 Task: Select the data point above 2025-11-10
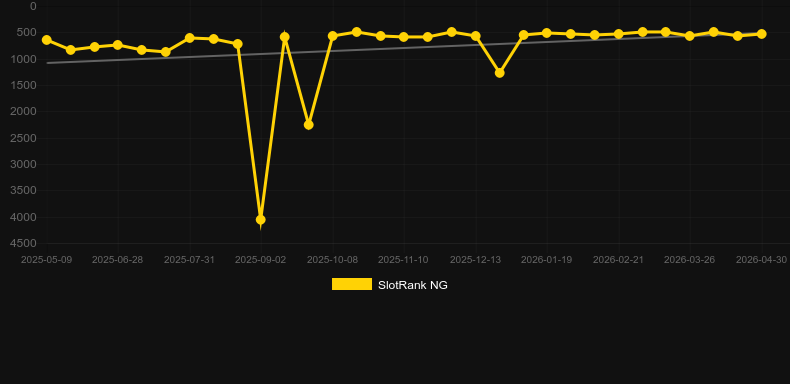click(x=404, y=37)
